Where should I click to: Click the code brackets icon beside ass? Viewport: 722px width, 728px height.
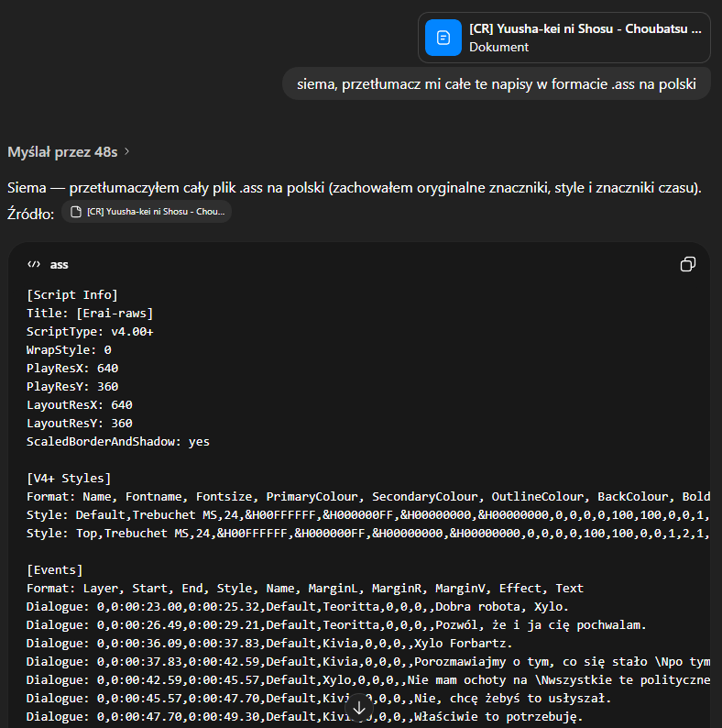[x=34, y=264]
